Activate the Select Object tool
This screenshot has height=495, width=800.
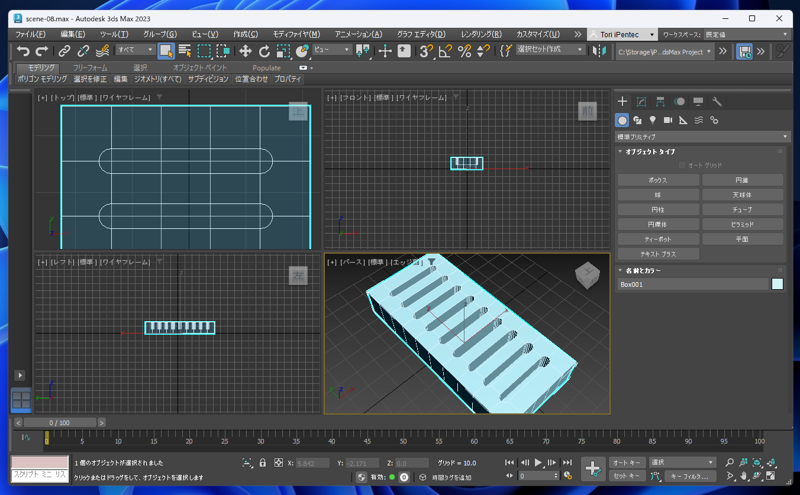(166, 51)
